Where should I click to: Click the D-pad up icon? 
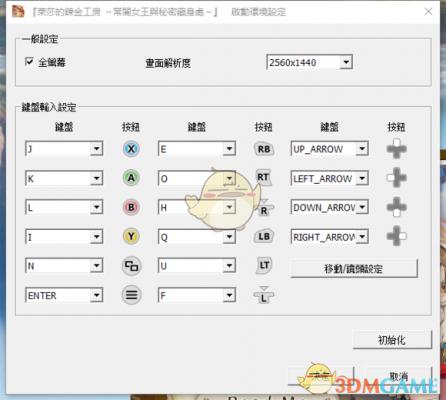click(396, 149)
